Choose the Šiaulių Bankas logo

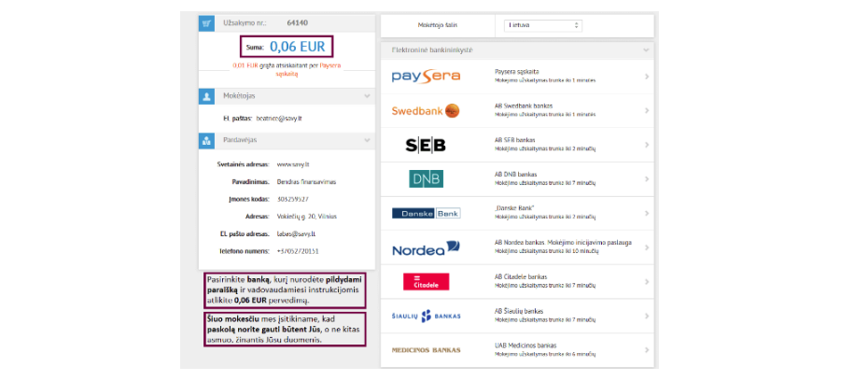[426, 316]
